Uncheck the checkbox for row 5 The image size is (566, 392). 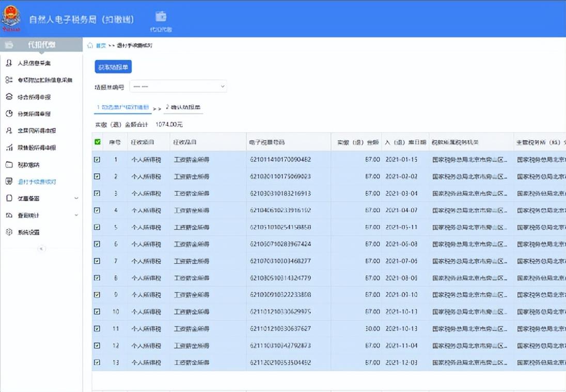pyautogui.click(x=97, y=227)
